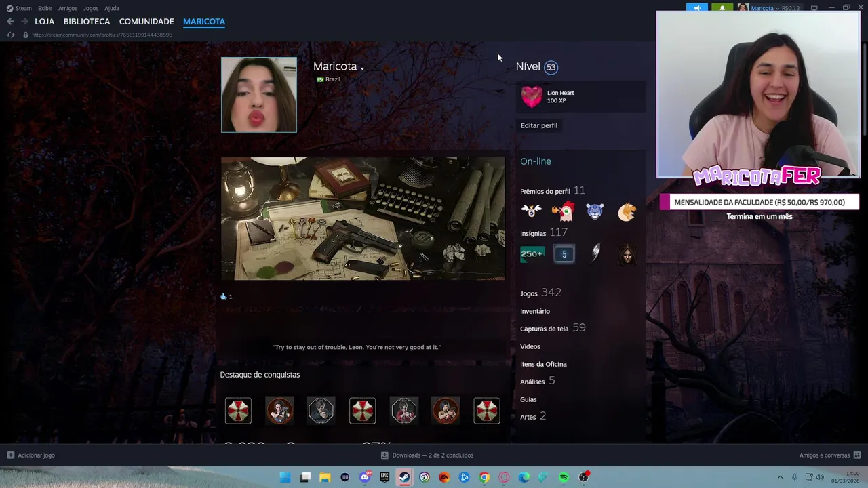This screenshot has height=488, width=868.
Task: Open the level 53 badge circle
Action: tap(551, 67)
